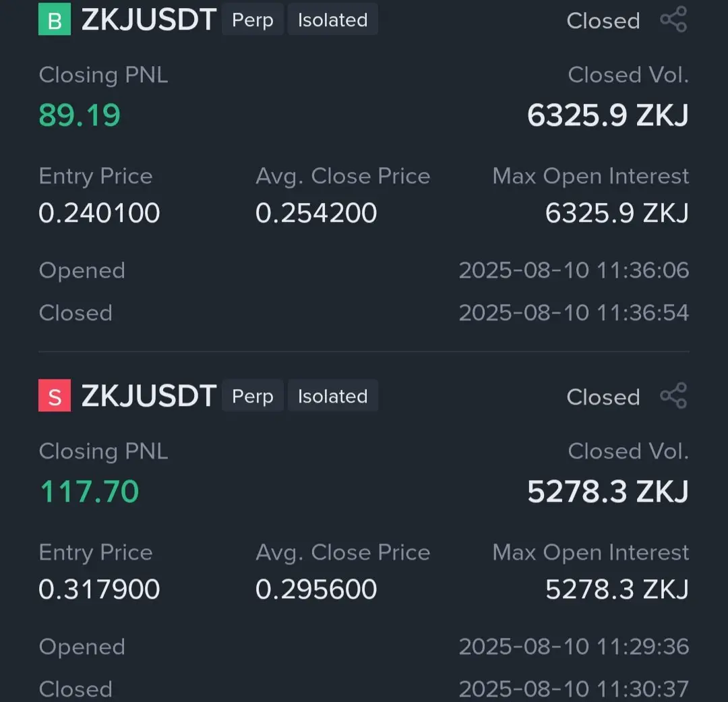The width and height of the screenshot is (728, 702).
Task: Select the Isolated tag on the sell position
Action: (x=332, y=396)
